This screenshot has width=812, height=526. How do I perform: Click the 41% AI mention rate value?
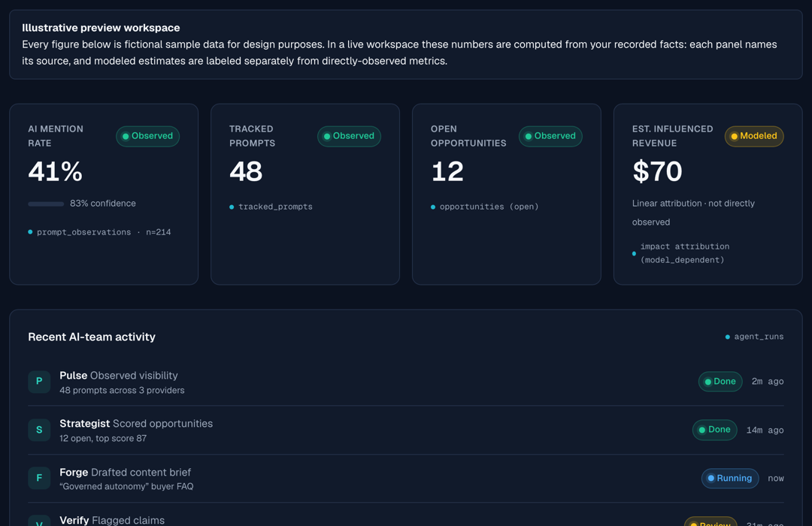point(56,171)
